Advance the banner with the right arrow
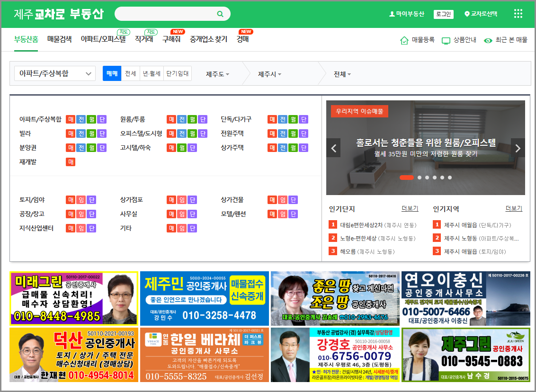Image resolution: width=536 pixels, height=392 pixels. (x=517, y=147)
